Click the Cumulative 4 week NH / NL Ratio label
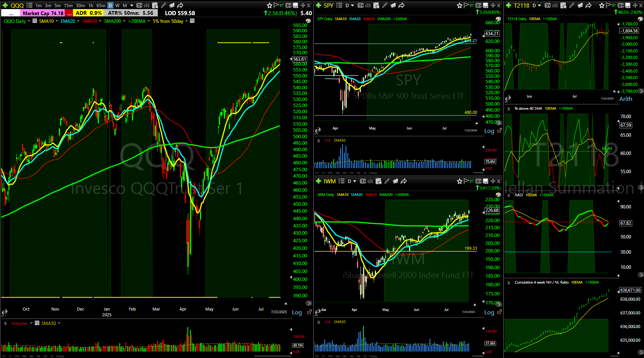This screenshot has width=644, height=358. click(541, 282)
